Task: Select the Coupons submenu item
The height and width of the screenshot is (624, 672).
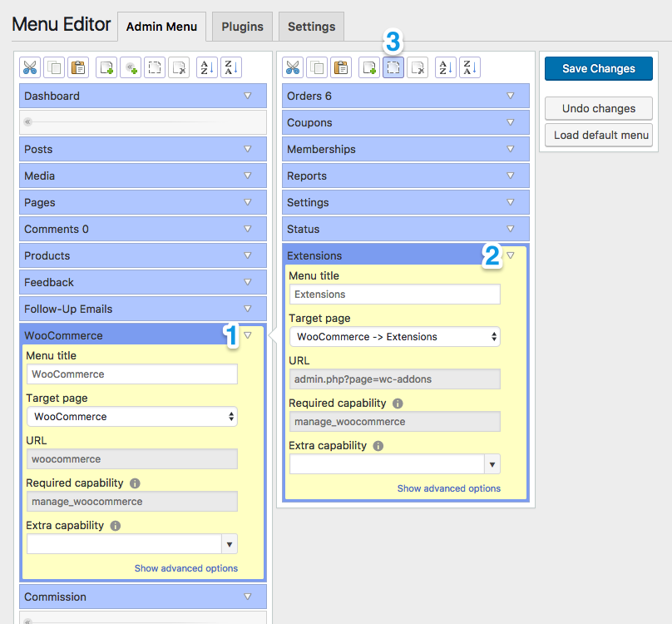Action: tap(405, 122)
